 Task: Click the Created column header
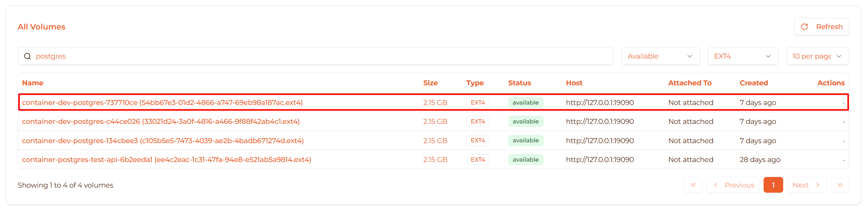pyautogui.click(x=753, y=83)
